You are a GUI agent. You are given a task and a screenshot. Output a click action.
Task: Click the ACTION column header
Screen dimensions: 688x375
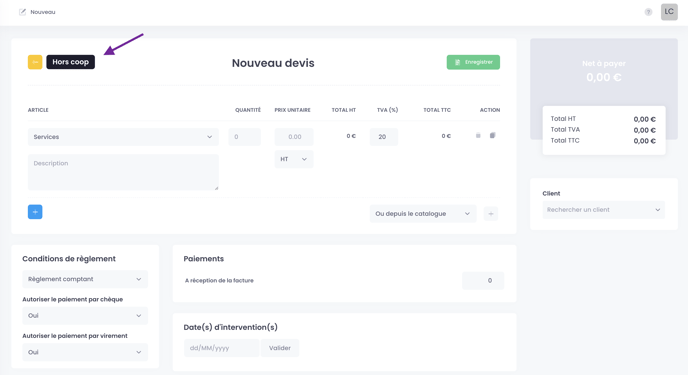point(490,110)
